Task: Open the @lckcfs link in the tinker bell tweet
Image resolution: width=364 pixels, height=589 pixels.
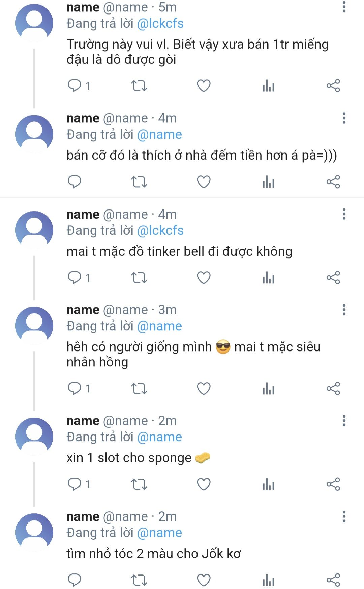Action: click(160, 231)
